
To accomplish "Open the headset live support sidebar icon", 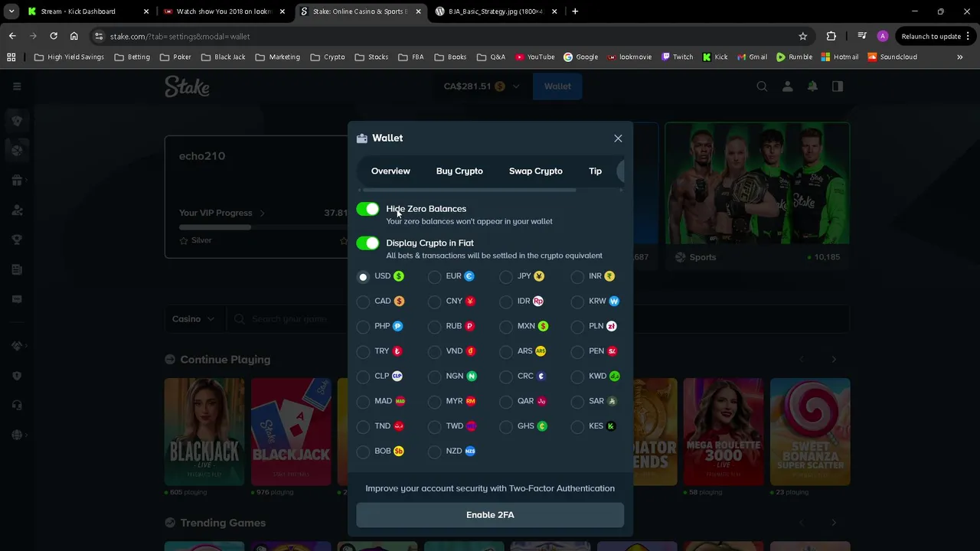I will click(x=17, y=405).
